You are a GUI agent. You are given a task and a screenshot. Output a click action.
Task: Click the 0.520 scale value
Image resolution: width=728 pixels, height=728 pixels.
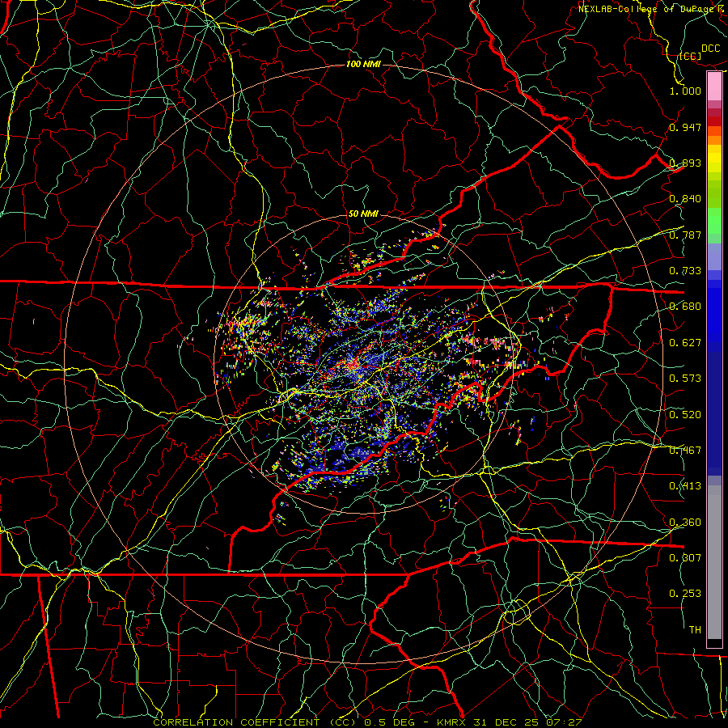pos(685,415)
